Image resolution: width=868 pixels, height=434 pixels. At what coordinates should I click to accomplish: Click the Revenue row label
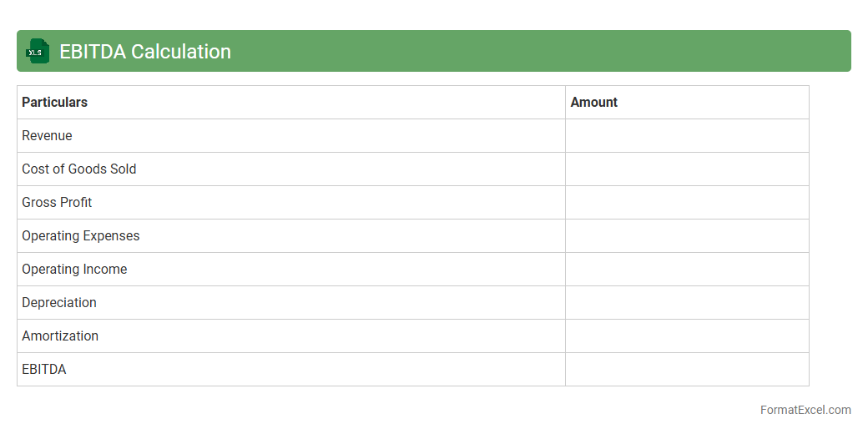pyautogui.click(x=47, y=136)
